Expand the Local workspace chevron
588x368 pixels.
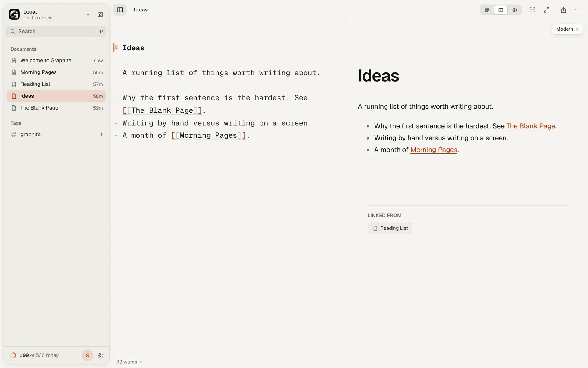click(x=88, y=14)
